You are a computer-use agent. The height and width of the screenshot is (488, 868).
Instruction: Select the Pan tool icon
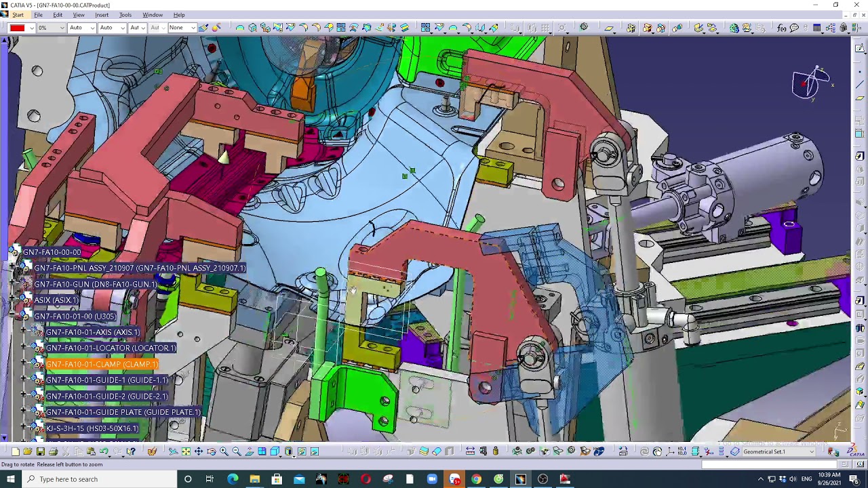click(x=198, y=451)
